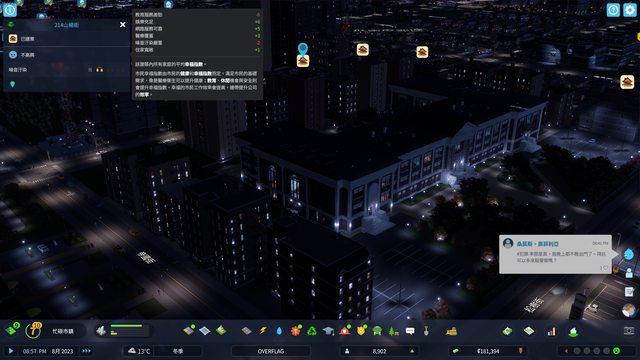Screen dimensions: 640x360
Task: Expand population details showing 8,902
Action: pyautogui.click(x=379, y=351)
